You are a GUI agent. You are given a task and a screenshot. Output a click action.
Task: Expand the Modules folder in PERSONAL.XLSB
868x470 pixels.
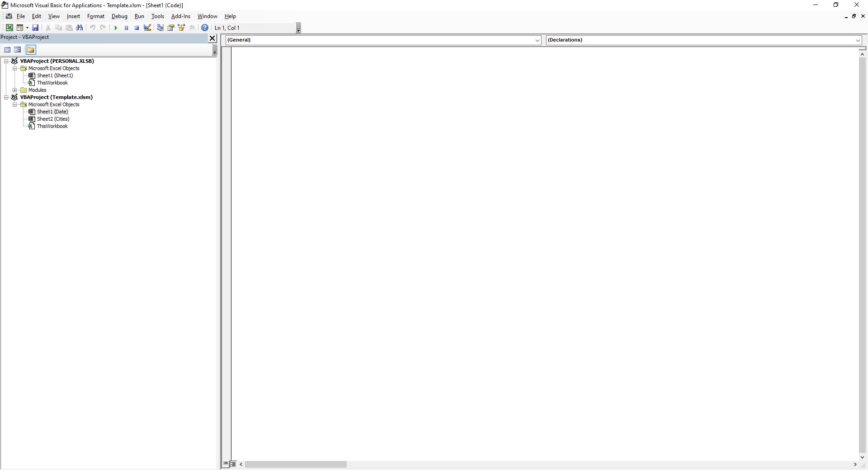tap(15, 90)
